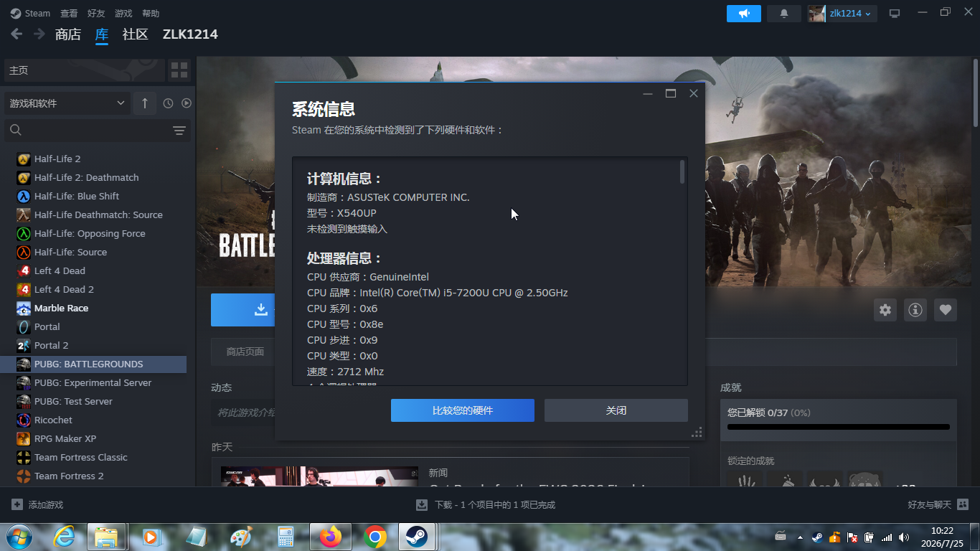The image size is (980, 551).
Task: Open Google Chrome from the taskbar
Action: [x=374, y=537]
